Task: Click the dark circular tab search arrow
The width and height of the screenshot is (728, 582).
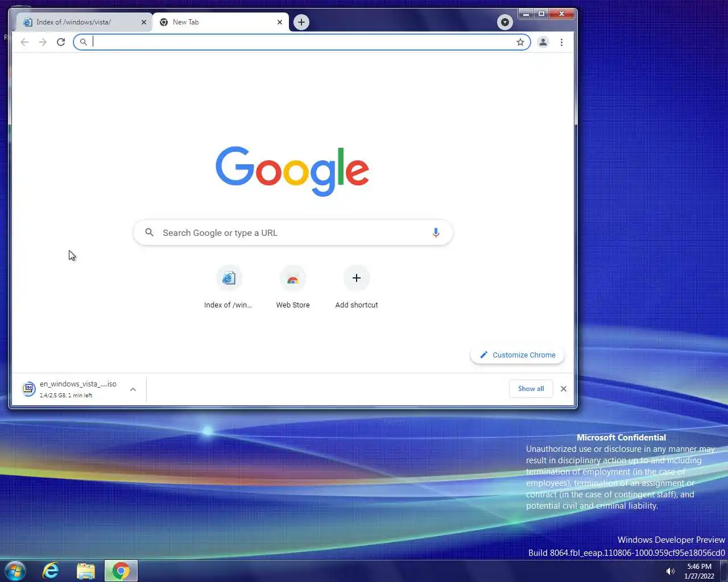Action: tap(504, 22)
